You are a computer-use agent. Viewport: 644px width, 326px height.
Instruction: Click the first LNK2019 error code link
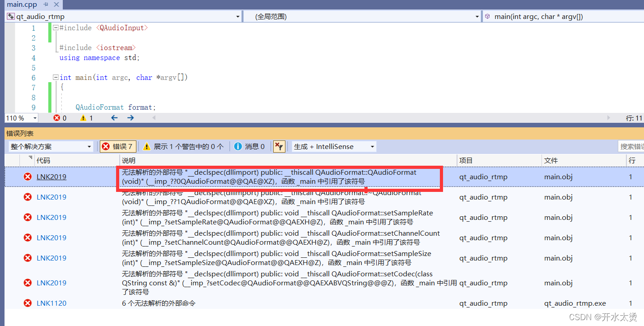tap(51, 177)
